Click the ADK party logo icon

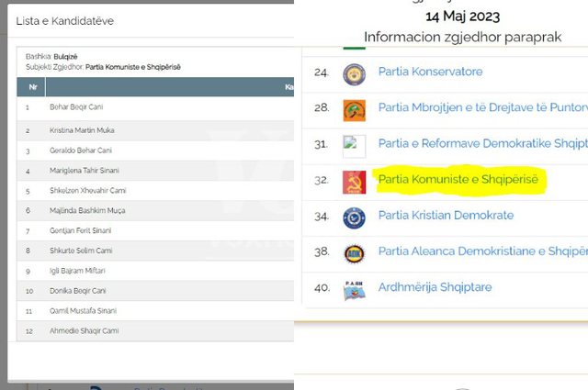[x=354, y=254]
